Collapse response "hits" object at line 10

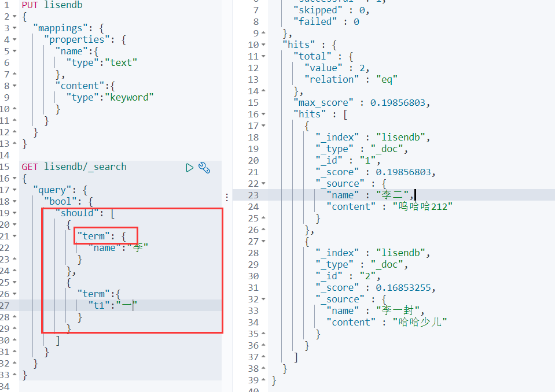click(263, 45)
